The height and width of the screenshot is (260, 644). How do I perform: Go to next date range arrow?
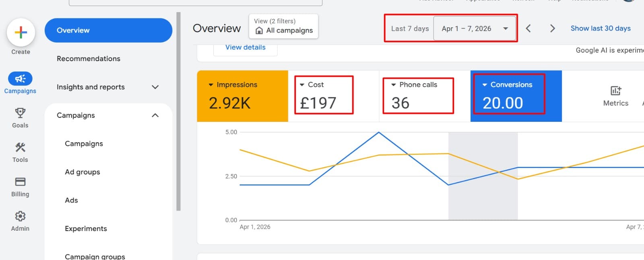[x=553, y=28]
